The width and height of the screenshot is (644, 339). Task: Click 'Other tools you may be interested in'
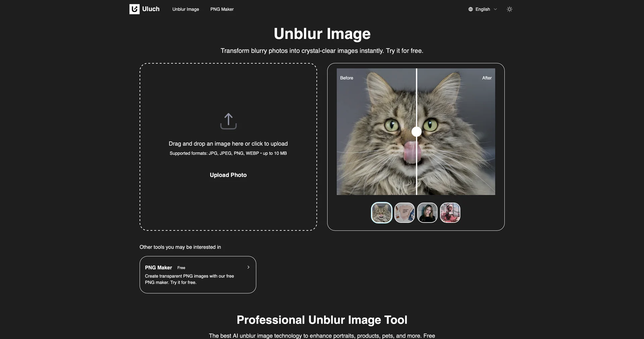coord(180,247)
